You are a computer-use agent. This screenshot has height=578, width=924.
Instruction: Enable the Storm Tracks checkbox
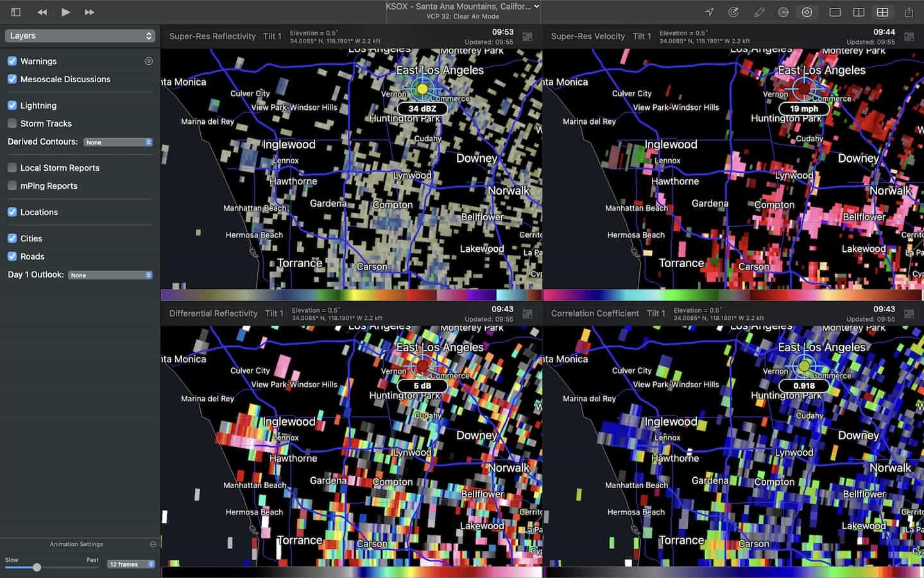point(12,123)
